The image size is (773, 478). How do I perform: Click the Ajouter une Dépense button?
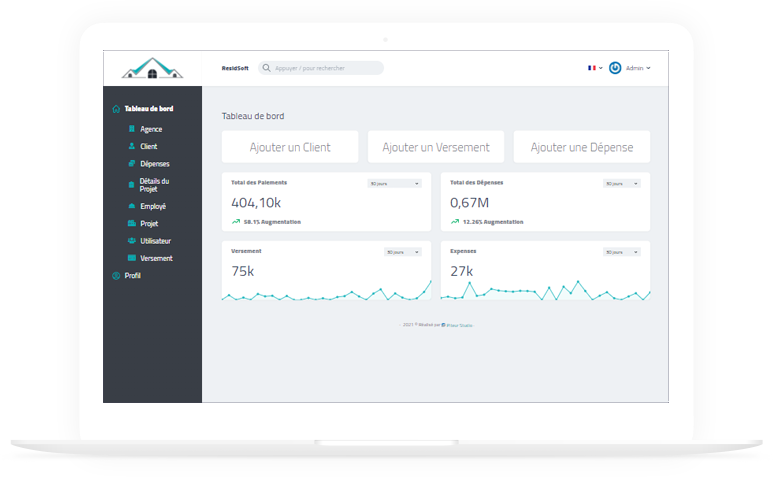(x=582, y=147)
